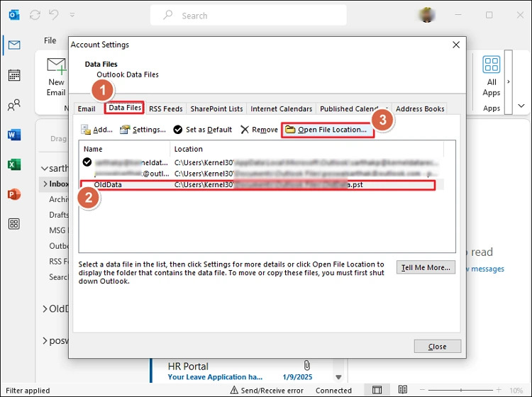532x397 pixels.
Task: Select the @outl... data file row
Action: pos(262,174)
